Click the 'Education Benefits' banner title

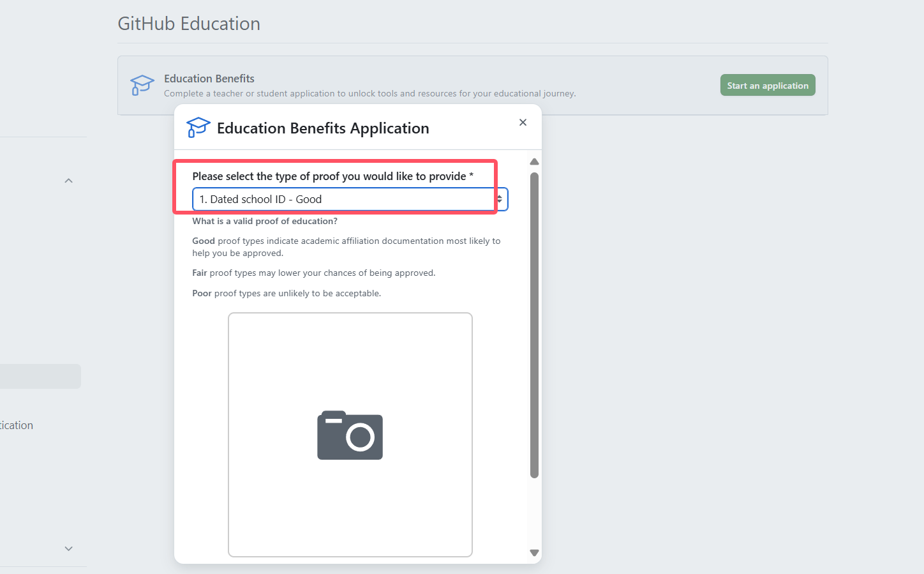click(209, 79)
